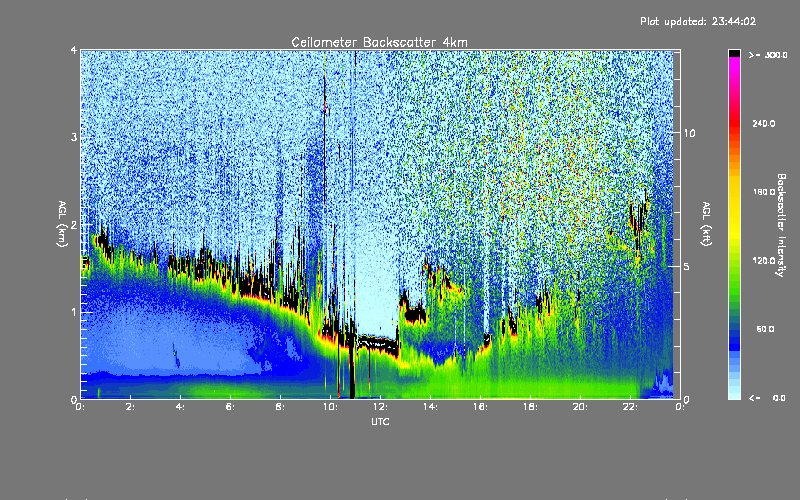Click the "Ceilometer Backscatter 4km" plot title
Image resolution: width=800 pixels, height=500 pixels.
click(379, 42)
